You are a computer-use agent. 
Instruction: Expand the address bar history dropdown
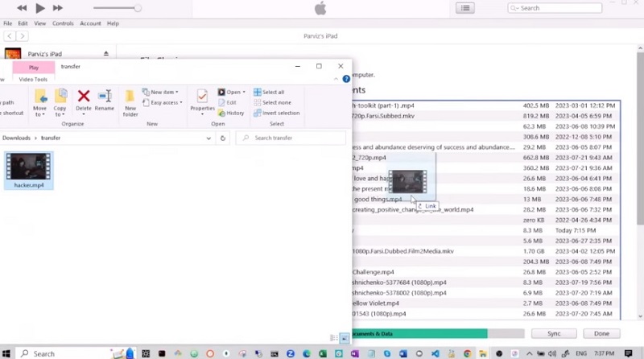point(208,138)
